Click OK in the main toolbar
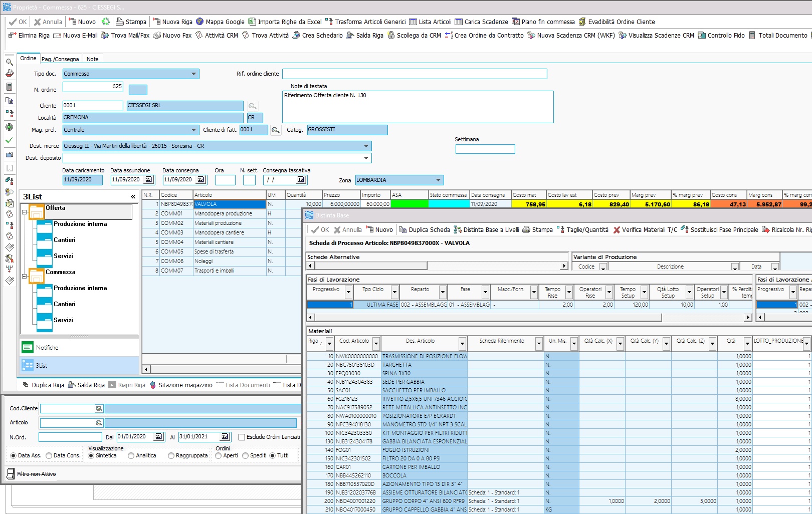 point(18,22)
